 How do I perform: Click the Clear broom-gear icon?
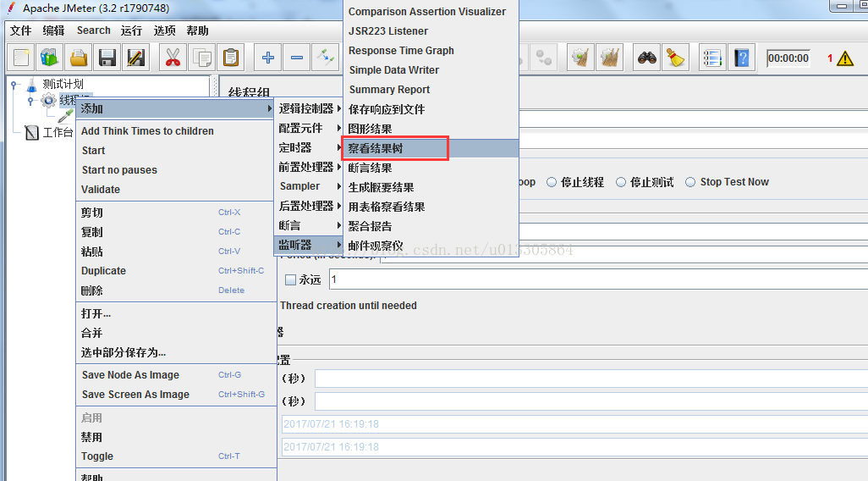[580, 58]
